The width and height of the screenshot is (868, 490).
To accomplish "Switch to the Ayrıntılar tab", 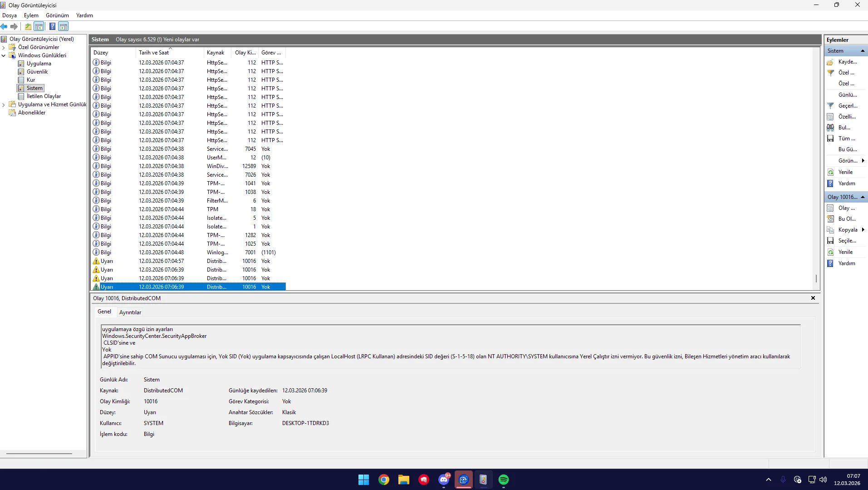I will pyautogui.click(x=130, y=312).
